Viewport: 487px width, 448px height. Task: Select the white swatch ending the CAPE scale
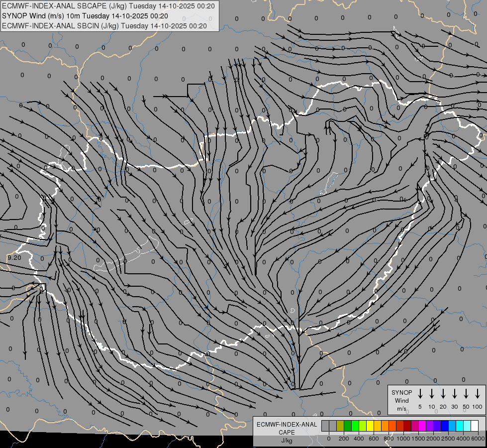click(475, 426)
